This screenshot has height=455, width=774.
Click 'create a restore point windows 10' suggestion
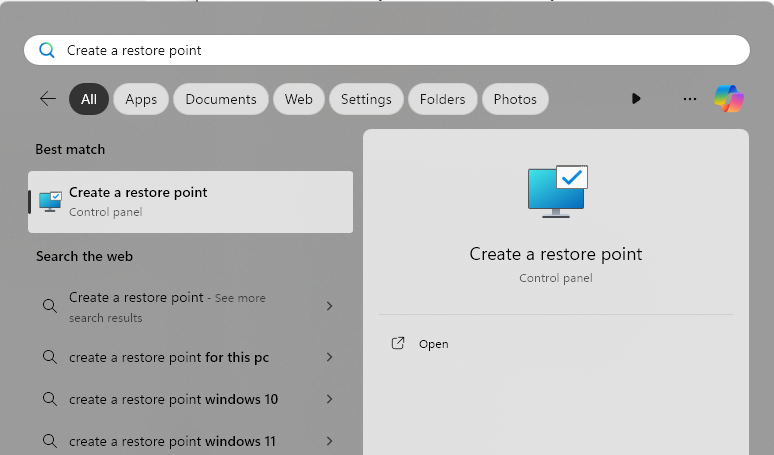(174, 399)
